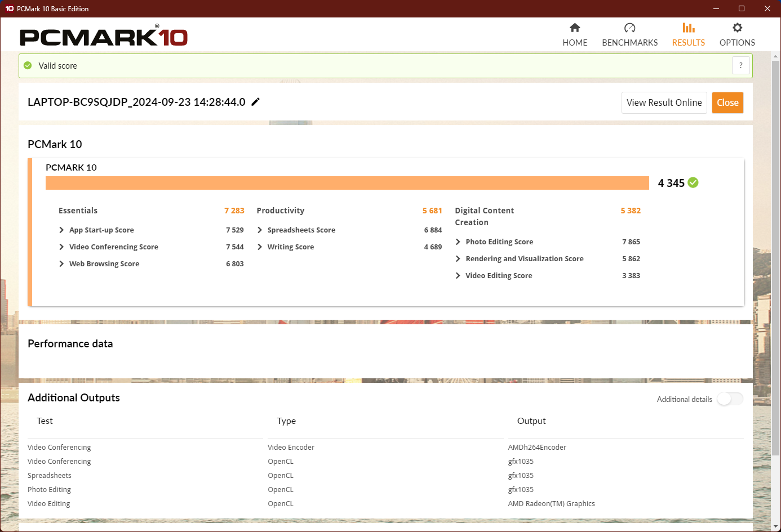The image size is (781, 532).
Task: Minimize the PCMark 10 window
Action: (x=716, y=8)
